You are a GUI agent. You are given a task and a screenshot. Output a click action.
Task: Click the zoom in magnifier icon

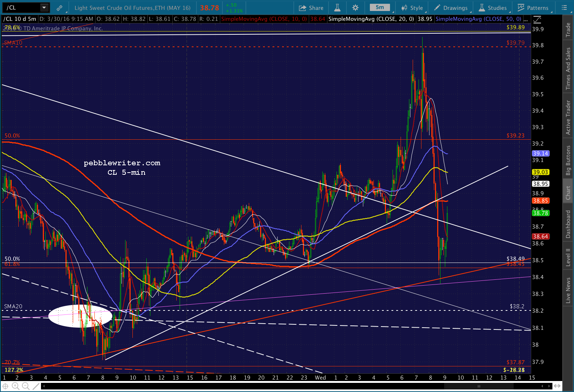(15, 386)
